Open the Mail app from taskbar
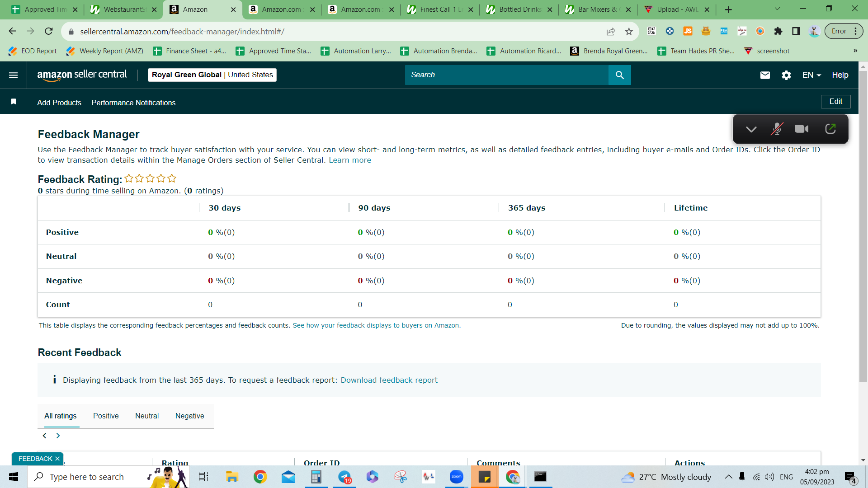Screen dimensions: 868x488 point(288,477)
